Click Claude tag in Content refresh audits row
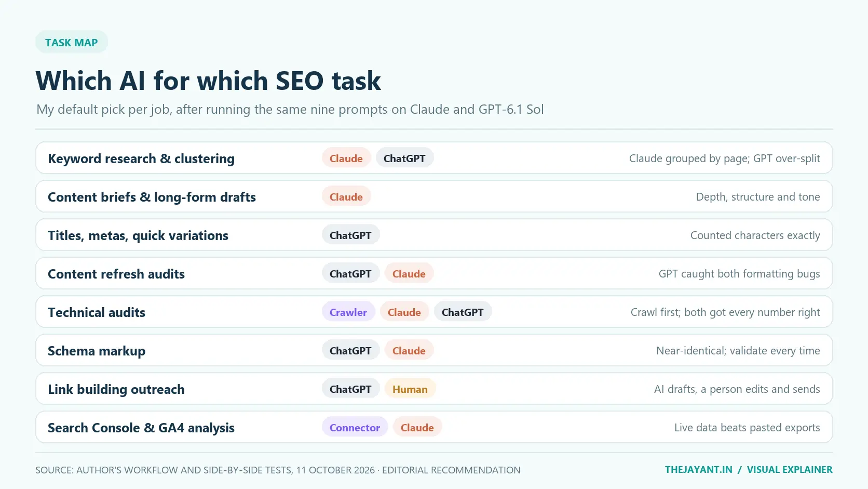Viewport: 868px width, 489px height. 409,273
